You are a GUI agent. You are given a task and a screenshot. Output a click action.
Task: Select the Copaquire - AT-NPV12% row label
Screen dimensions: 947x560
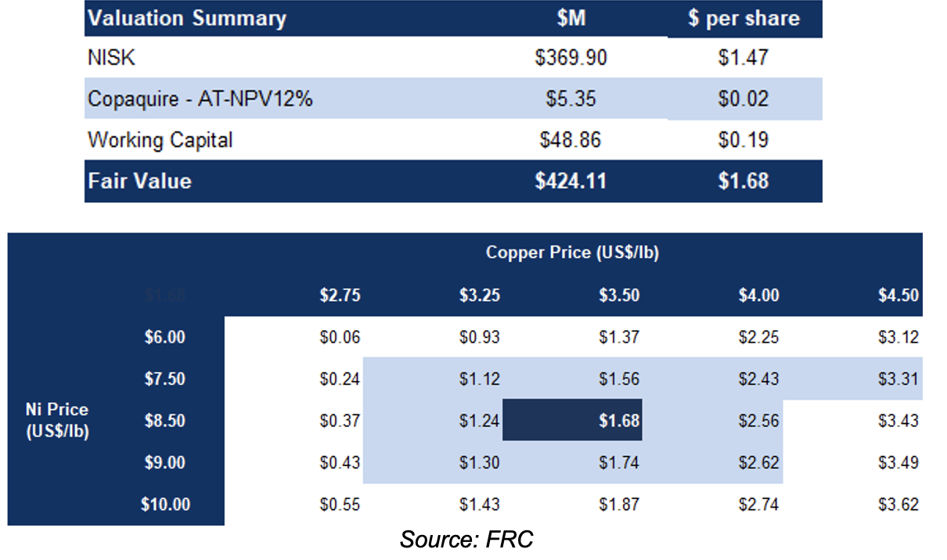200,99
